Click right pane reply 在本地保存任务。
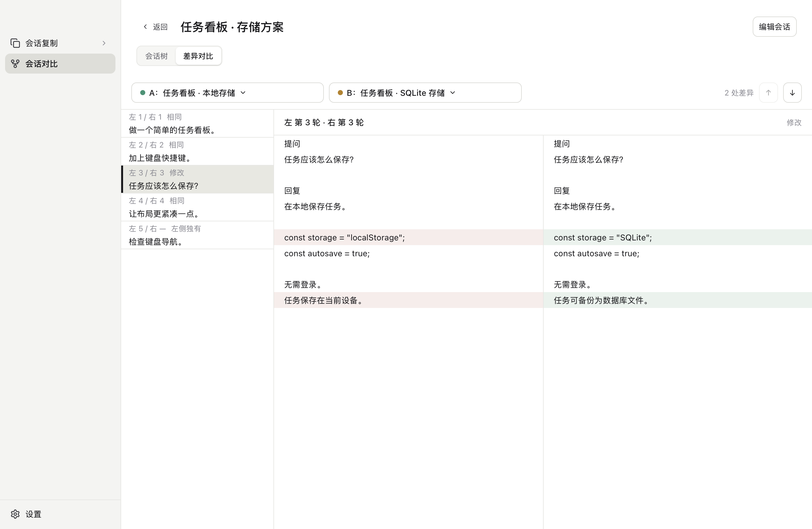Viewport: 812px width, 529px height. pyautogui.click(x=586, y=206)
